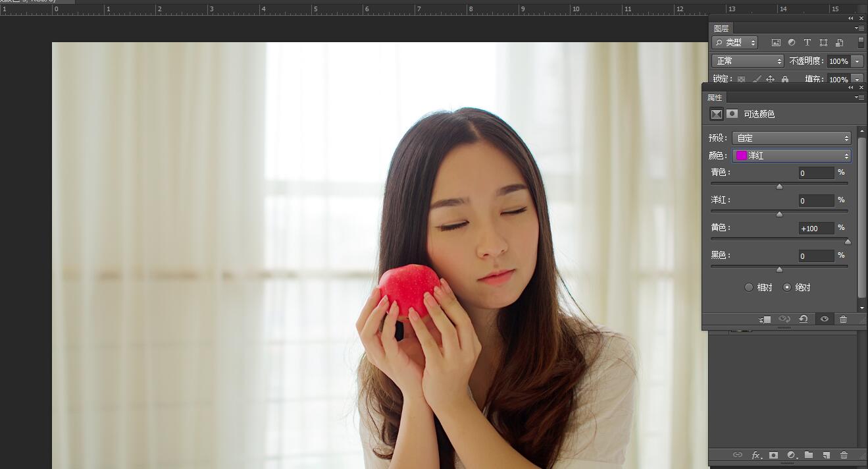This screenshot has height=469, width=868.
Task: Click the 可选颜色 label in Properties
Action: [759, 114]
